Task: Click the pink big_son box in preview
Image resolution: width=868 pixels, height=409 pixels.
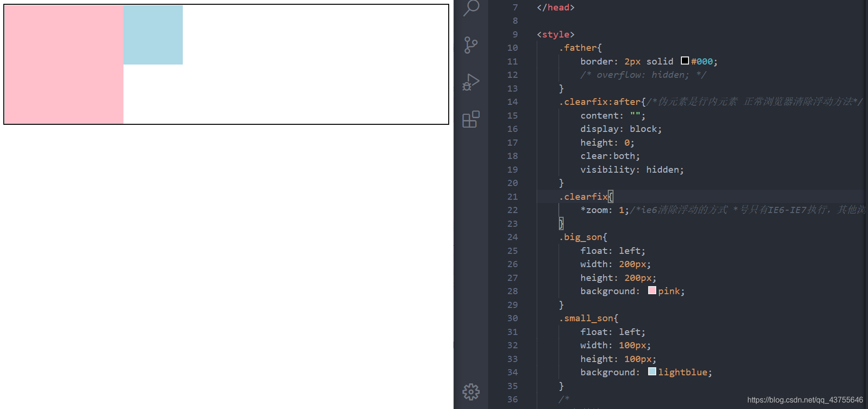Action: 64,65
